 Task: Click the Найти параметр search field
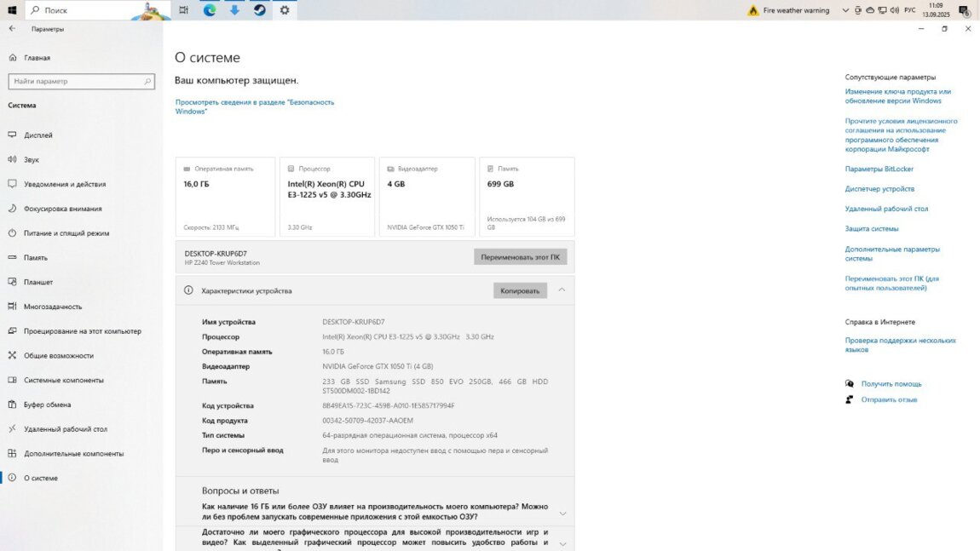click(x=75, y=82)
